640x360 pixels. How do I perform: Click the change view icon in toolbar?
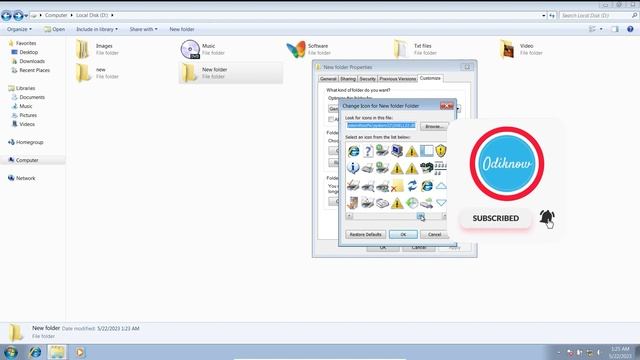(593, 29)
